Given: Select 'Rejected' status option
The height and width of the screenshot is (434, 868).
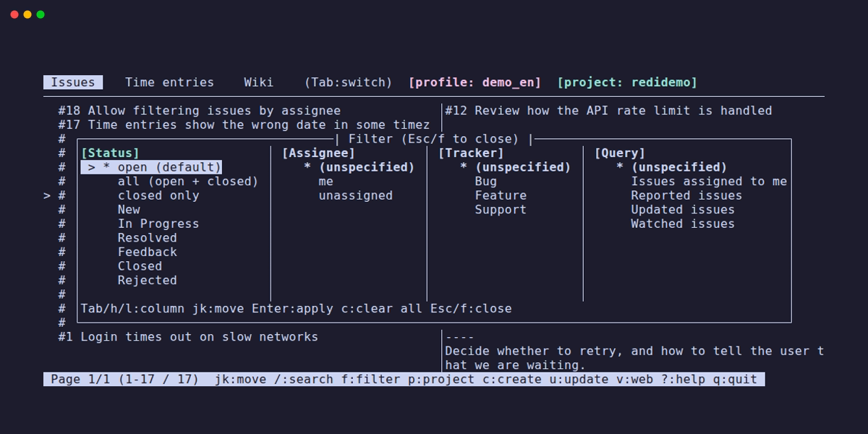Looking at the screenshot, I should point(148,280).
